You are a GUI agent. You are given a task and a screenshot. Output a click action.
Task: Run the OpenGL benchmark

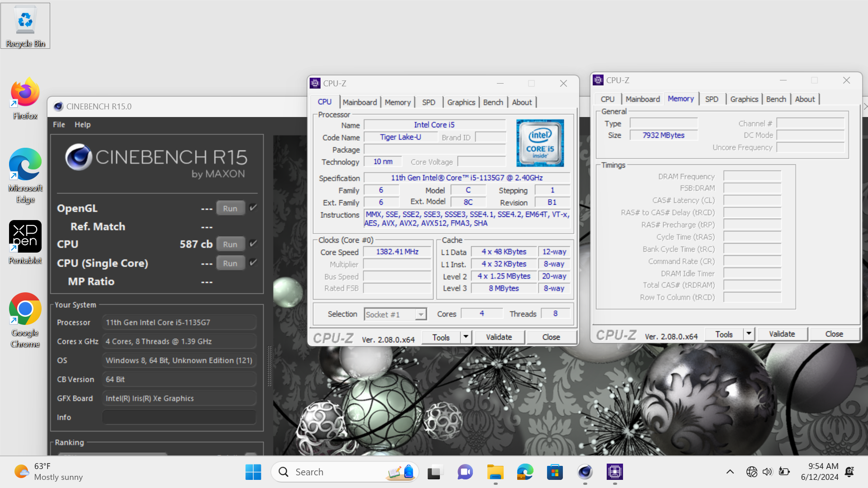(230, 208)
